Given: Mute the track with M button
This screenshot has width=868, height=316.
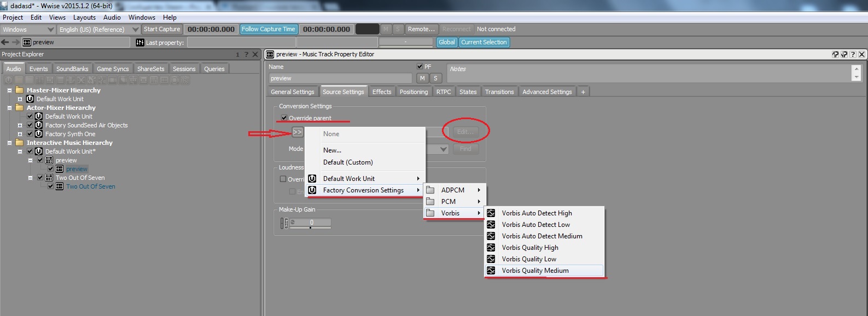Looking at the screenshot, I should click(x=422, y=78).
